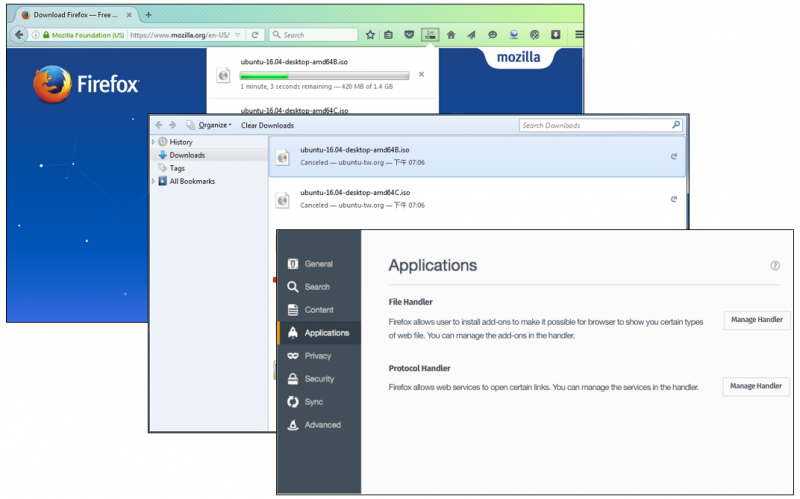Open the Applications help question mark icon
Screen dimensions: 800x499
[x=775, y=266]
